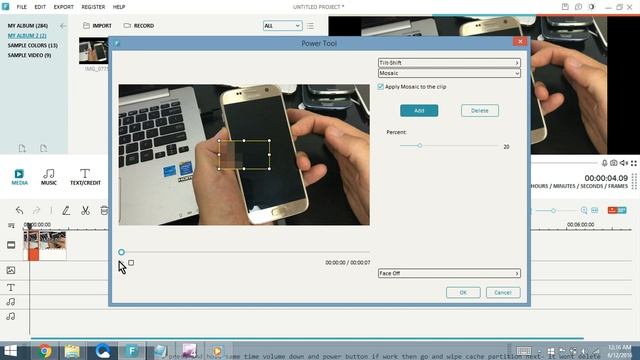Open the FILE menu
640x360 pixels.
pyautogui.click(x=22, y=7)
